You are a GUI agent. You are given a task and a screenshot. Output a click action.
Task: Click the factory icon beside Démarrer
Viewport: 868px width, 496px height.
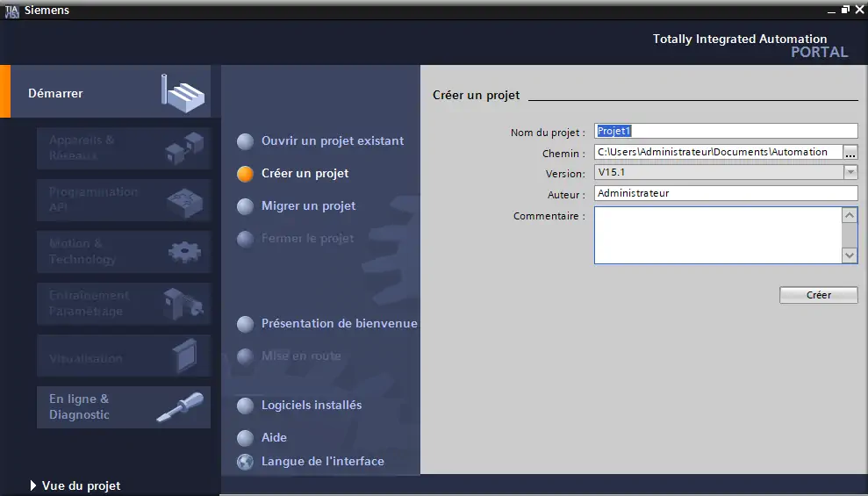click(x=183, y=93)
